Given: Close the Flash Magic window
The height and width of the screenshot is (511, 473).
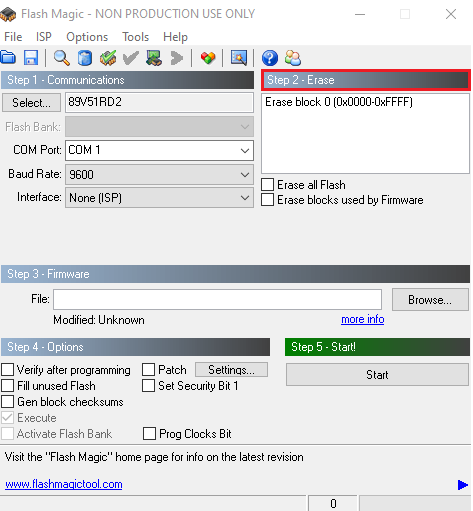Looking at the screenshot, I should pos(451,14).
